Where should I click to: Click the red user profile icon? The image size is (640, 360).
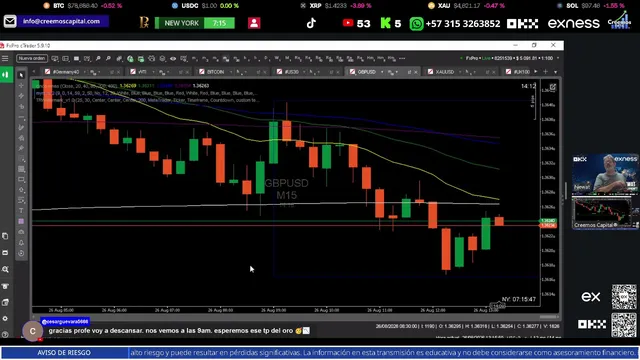click(254, 23)
